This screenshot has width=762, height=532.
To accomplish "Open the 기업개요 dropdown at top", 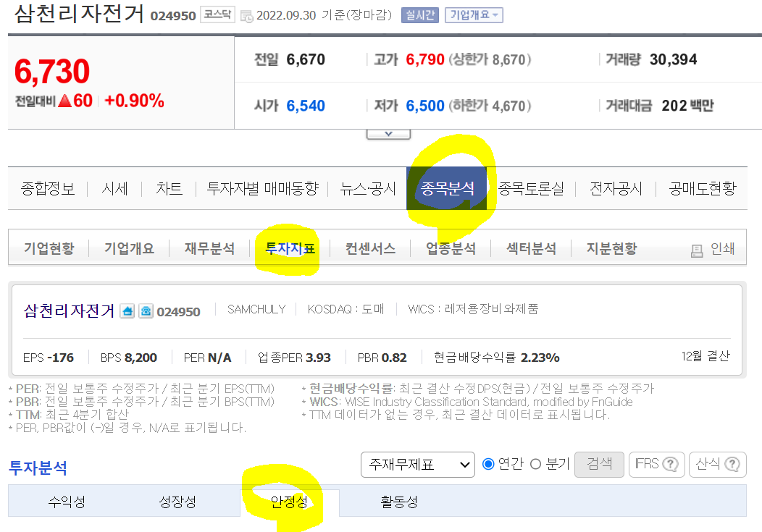I will 474,15.
